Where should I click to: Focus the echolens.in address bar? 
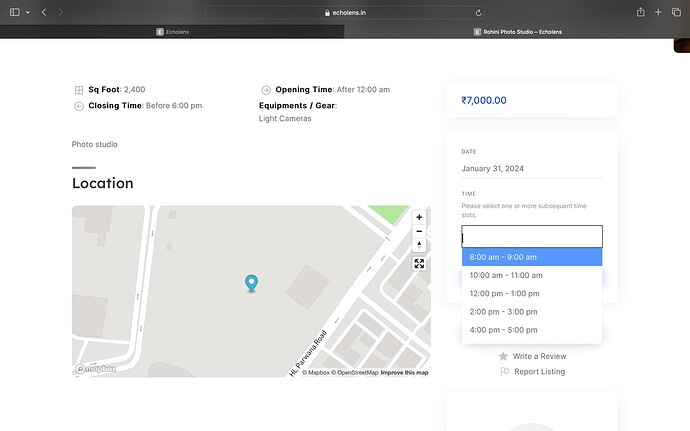pyautogui.click(x=345, y=13)
